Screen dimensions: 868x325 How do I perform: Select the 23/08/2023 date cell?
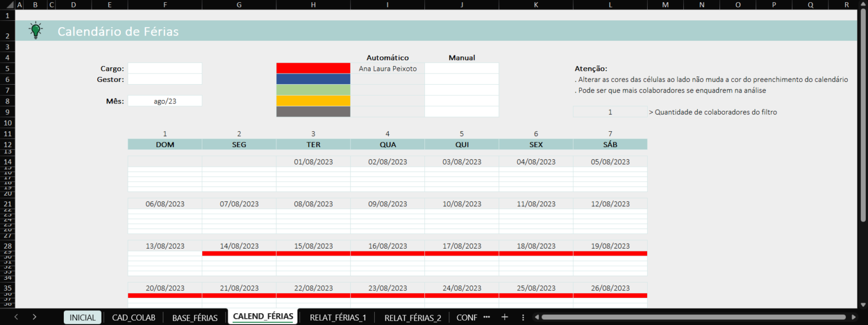(388, 288)
